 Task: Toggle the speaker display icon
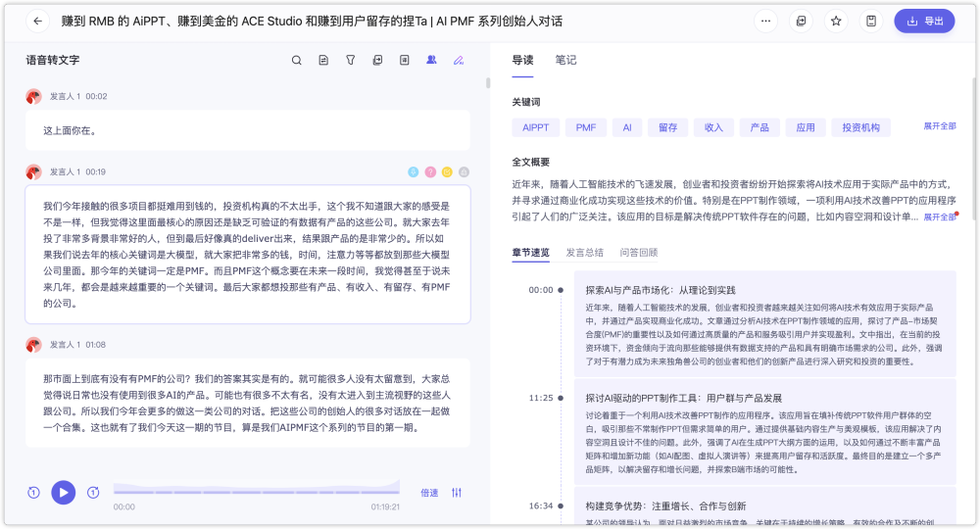(431, 61)
